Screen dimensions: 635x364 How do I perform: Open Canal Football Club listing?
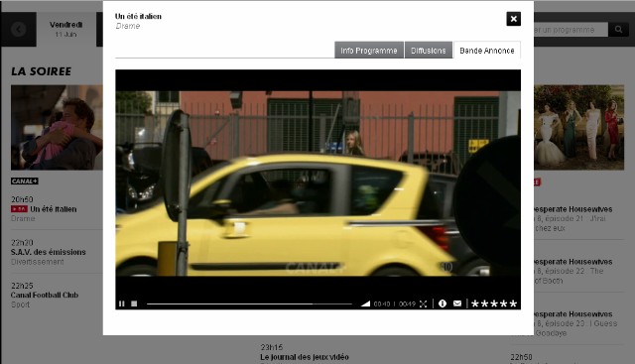click(x=45, y=295)
